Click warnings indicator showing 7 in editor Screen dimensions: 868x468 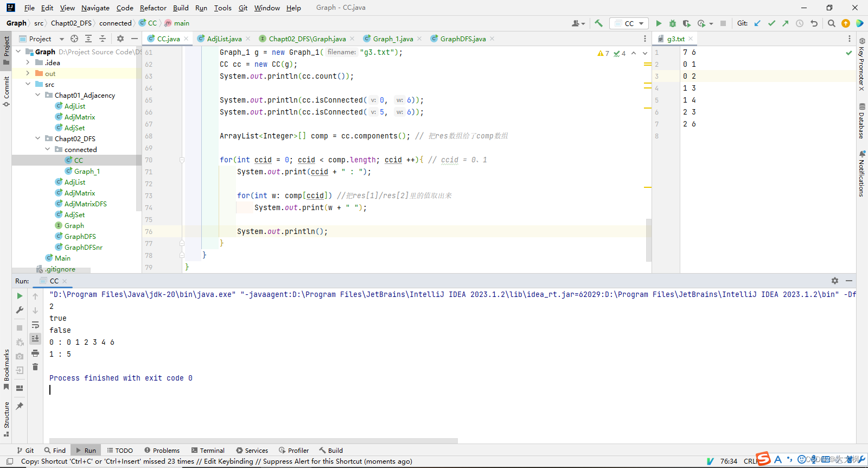(603, 53)
